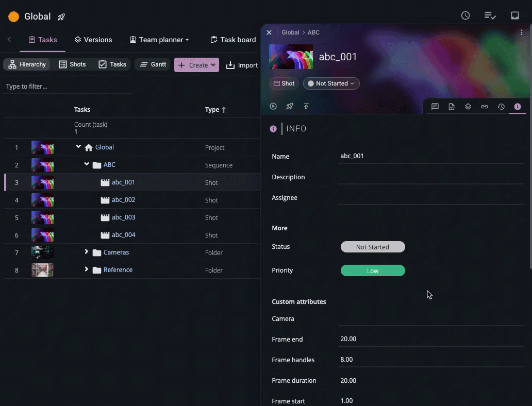The image size is (532, 406).
Task: Open the Task board tab
Action: 233,40
